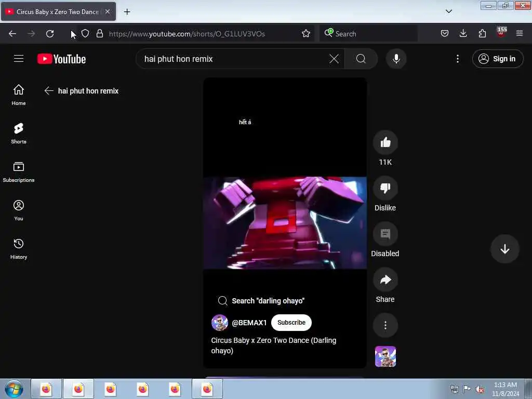This screenshot has height=399, width=532.
Task: Click the browser forward button
Action: point(31,34)
